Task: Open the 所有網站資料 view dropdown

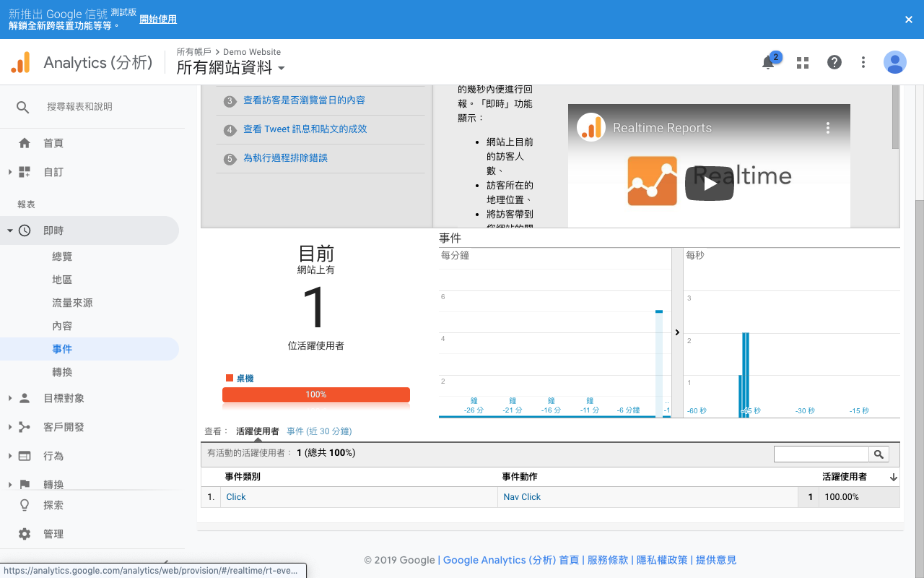Action: pos(231,68)
